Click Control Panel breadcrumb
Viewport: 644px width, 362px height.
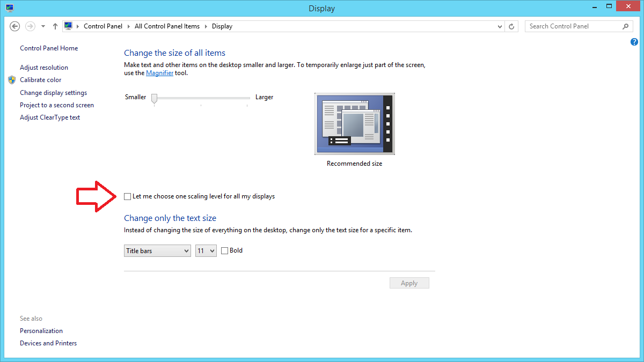pyautogui.click(x=103, y=26)
